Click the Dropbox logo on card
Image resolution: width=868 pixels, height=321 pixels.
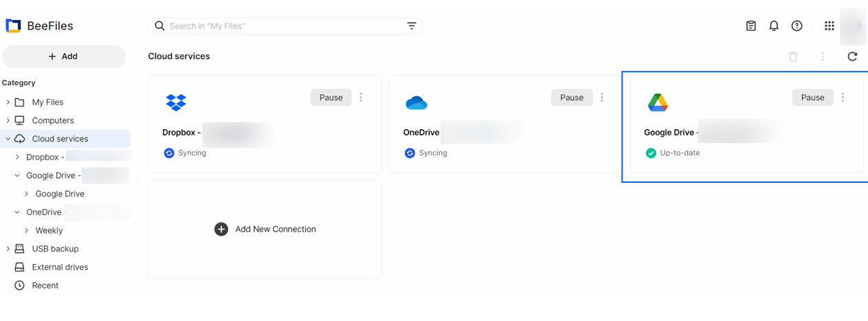pos(176,102)
